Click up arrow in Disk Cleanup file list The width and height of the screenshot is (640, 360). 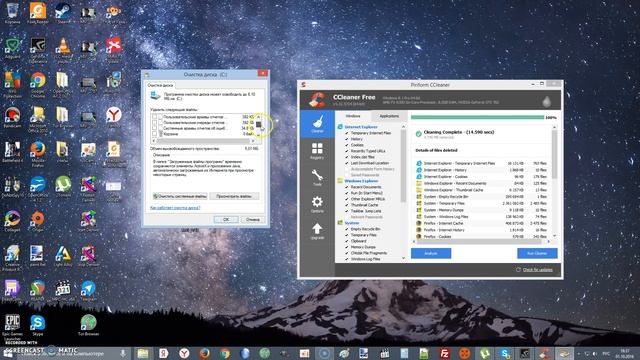[258, 117]
